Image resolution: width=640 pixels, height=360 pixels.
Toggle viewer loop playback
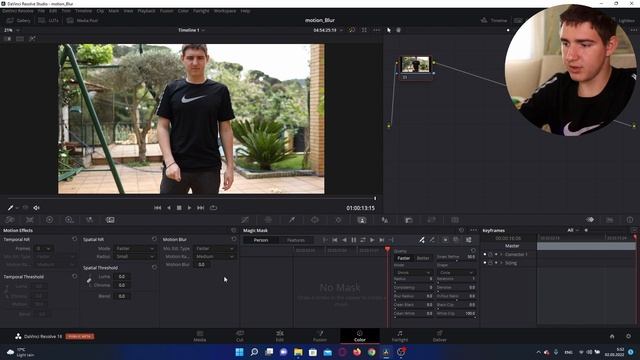point(213,208)
